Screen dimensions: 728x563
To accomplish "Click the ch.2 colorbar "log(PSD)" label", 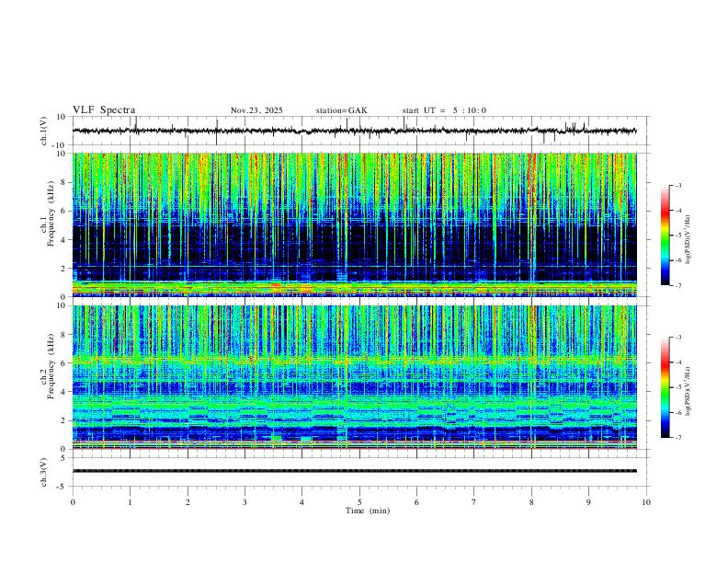I will tap(688, 392).
